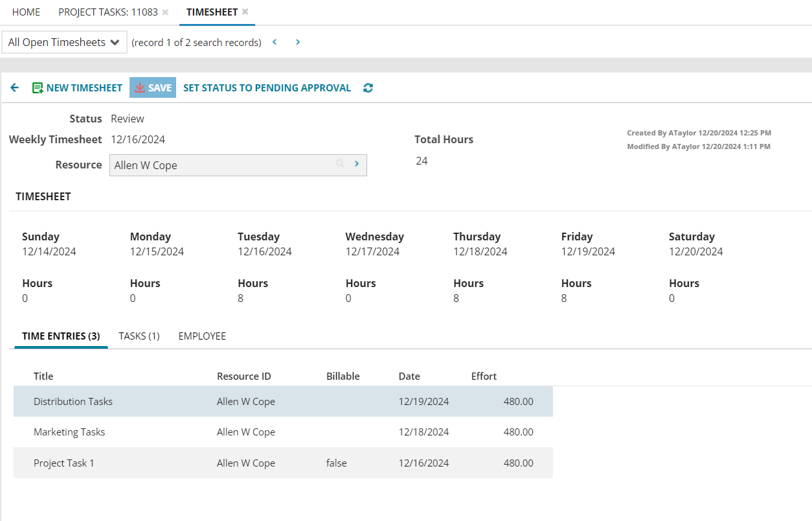Click the previous record arrow

point(274,41)
